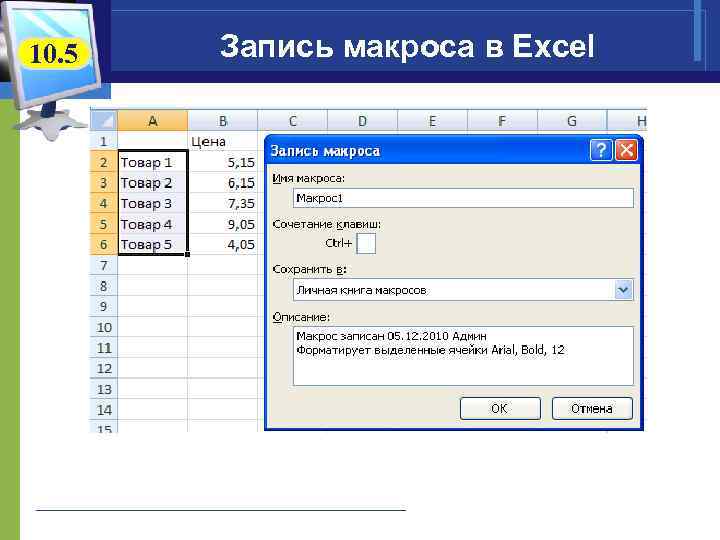
Task: Click the Ctrl+ shortcut key box
Action: coord(366,243)
